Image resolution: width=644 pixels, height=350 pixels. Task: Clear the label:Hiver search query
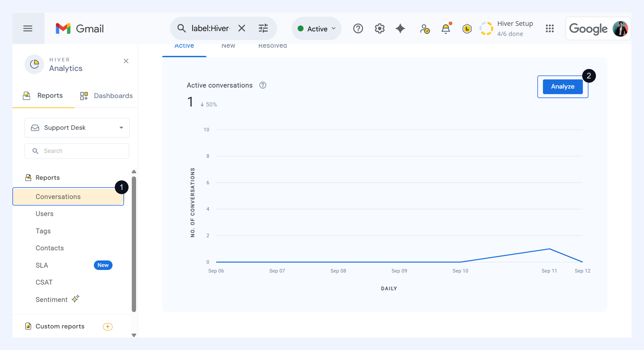click(242, 28)
